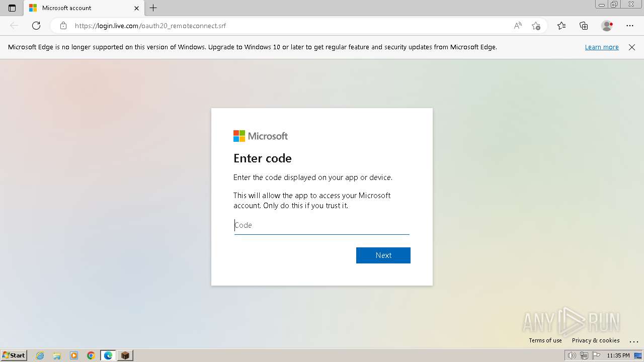Click the address bar URL

[x=150, y=26]
